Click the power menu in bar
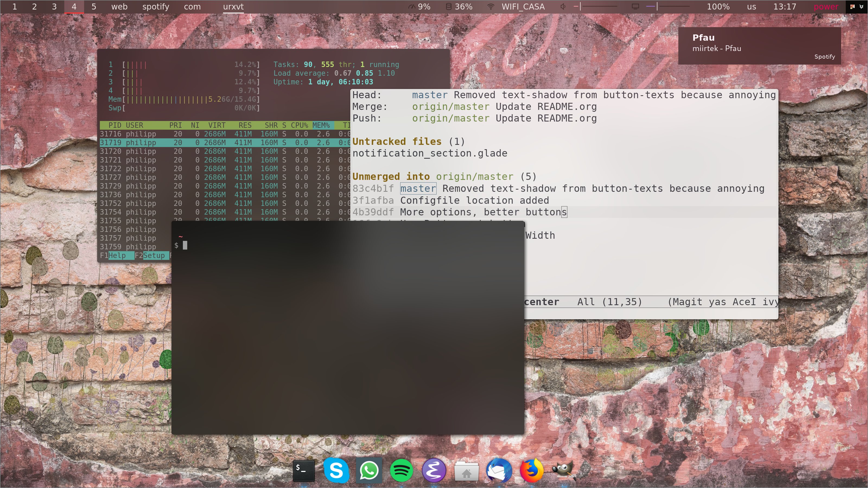This screenshot has height=488, width=868. point(826,7)
